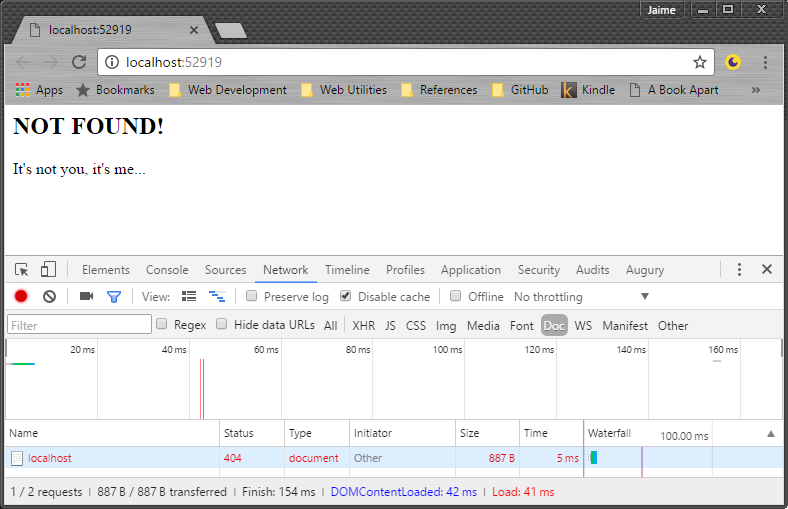
Task: Click the red record network log button
Action: (21, 296)
